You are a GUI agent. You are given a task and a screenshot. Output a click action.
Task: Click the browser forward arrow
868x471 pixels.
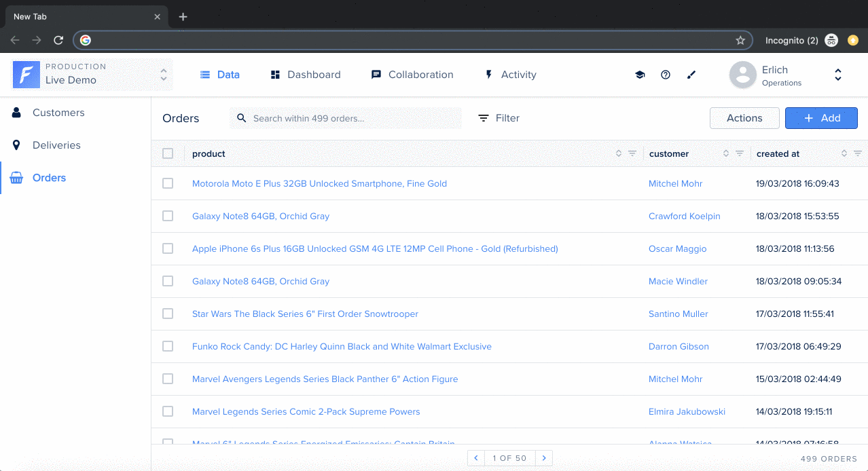click(37, 40)
